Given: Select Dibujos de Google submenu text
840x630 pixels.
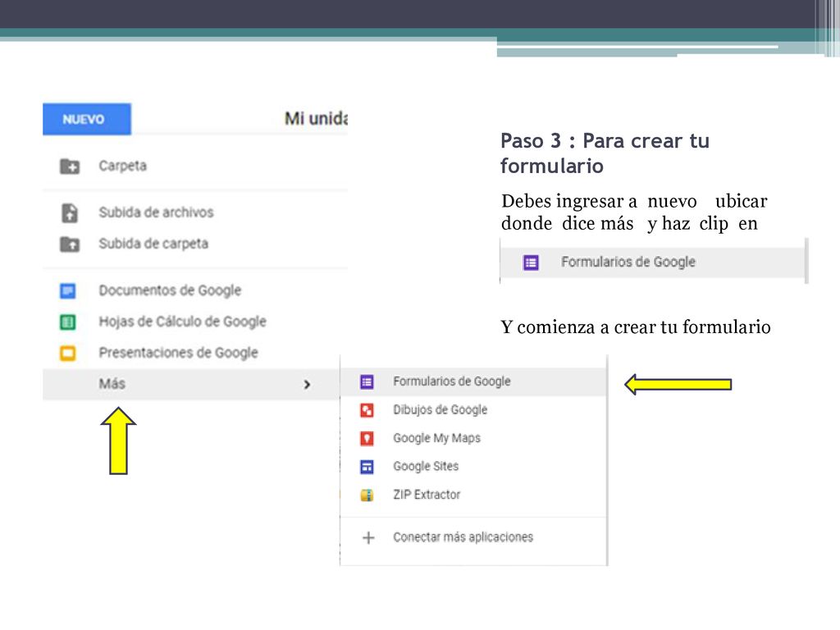Looking at the screenshot, I should click(x=440, y=410).
